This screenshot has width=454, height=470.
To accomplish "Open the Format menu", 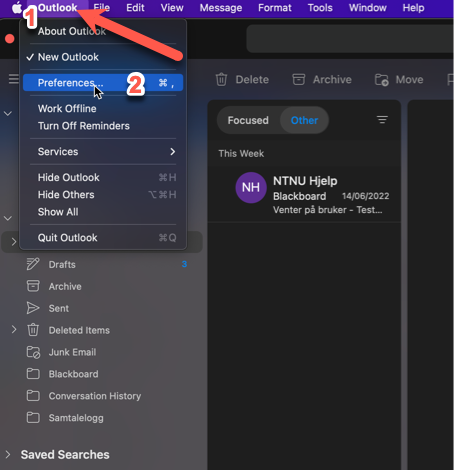I will [x=275, y=7].
